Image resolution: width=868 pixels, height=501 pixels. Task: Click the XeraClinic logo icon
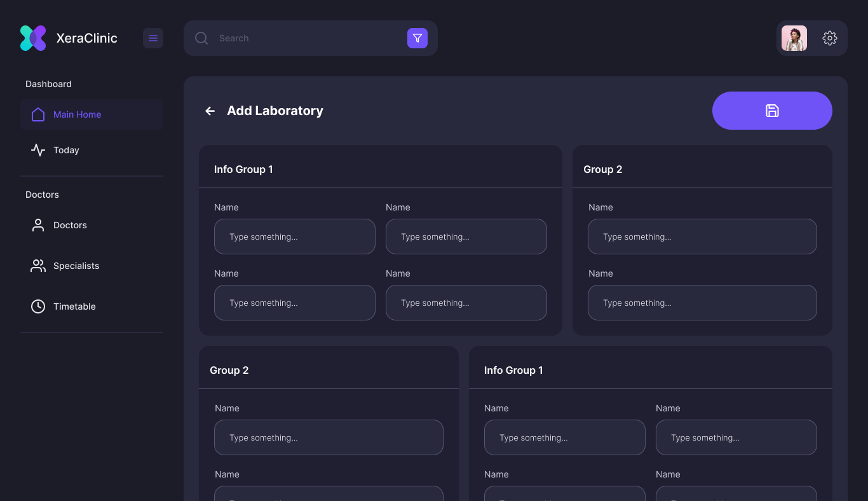pyautogui.click(x=33, y=38)
